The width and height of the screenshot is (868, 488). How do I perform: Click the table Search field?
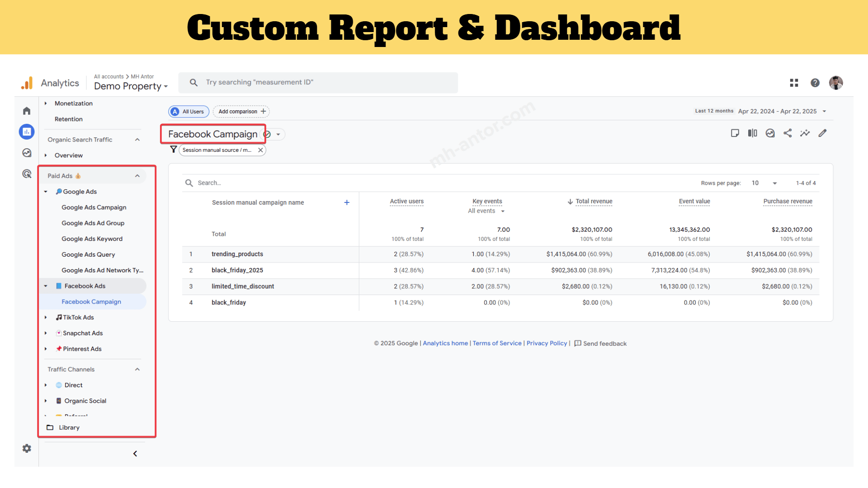tap(209, 183)
